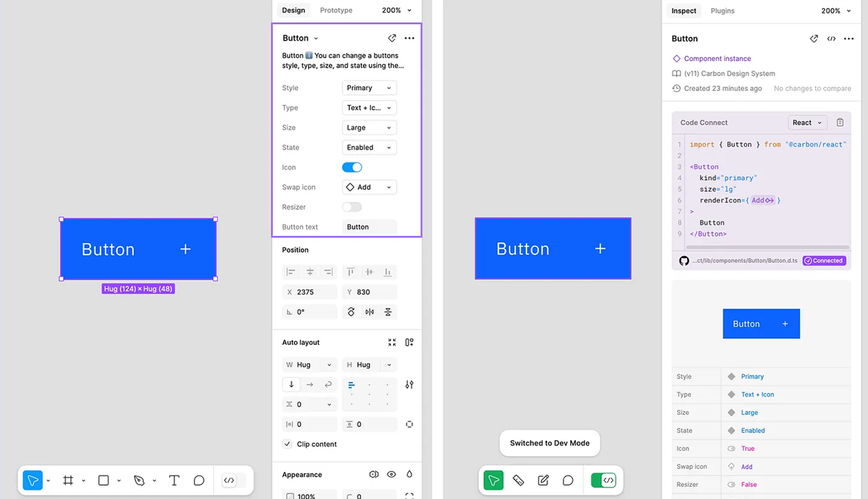Open the Style dropdown set to Primary
This screenshot has height=499, width=868.
tap(369, 88)
